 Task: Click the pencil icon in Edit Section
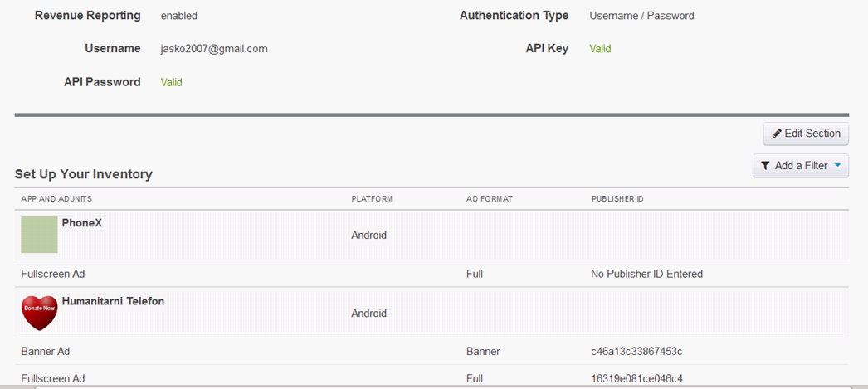coord(777,134)
